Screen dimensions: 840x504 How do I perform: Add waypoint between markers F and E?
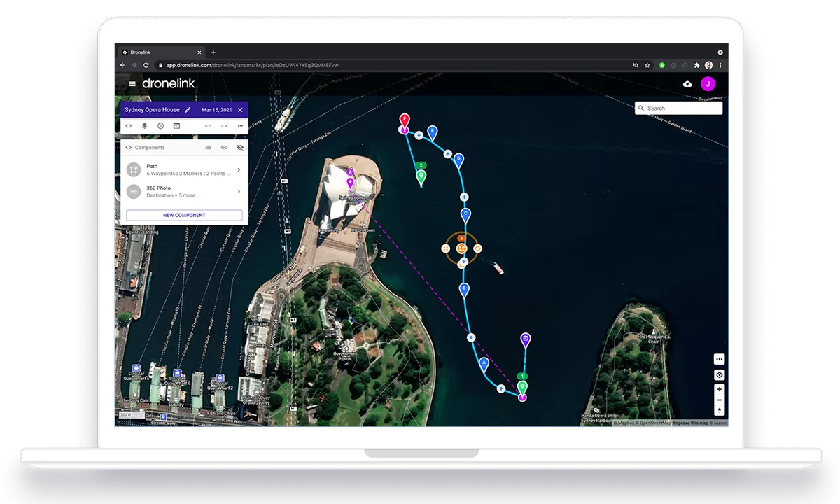[419, 135]
